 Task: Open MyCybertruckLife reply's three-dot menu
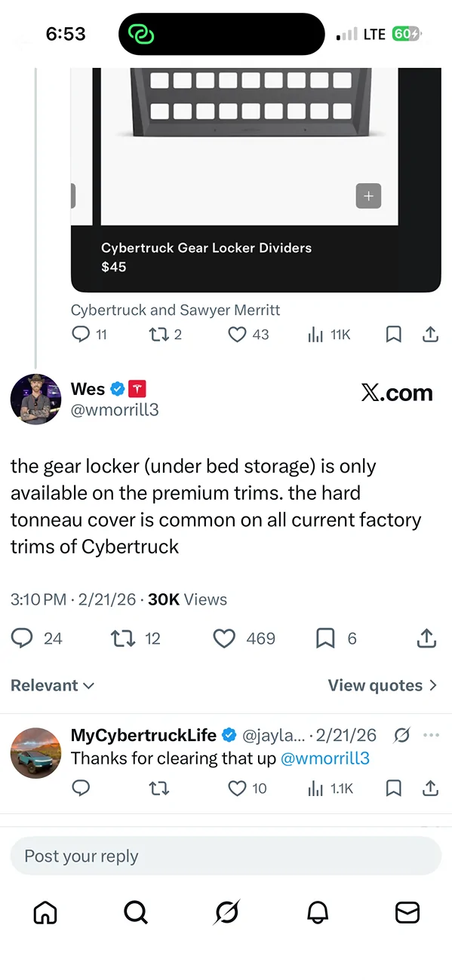point(431,735)
